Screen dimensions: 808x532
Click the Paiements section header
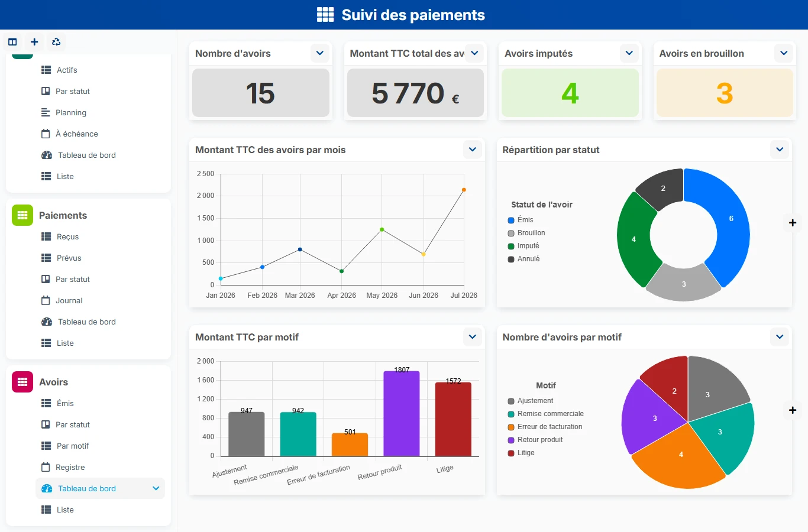63,215
